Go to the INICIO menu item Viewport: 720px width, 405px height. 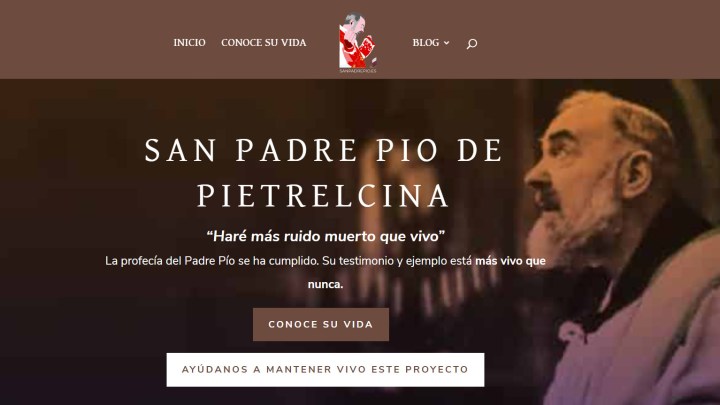[x=189, y=42]
